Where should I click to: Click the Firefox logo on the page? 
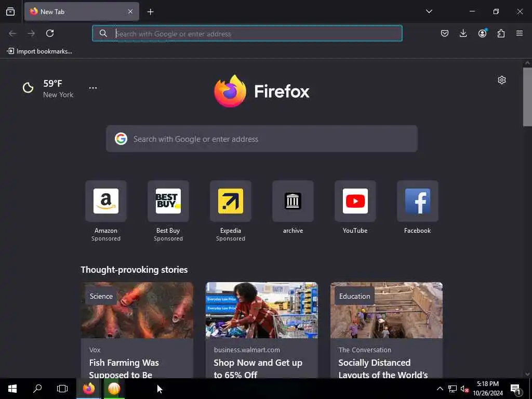click(262, 91)
